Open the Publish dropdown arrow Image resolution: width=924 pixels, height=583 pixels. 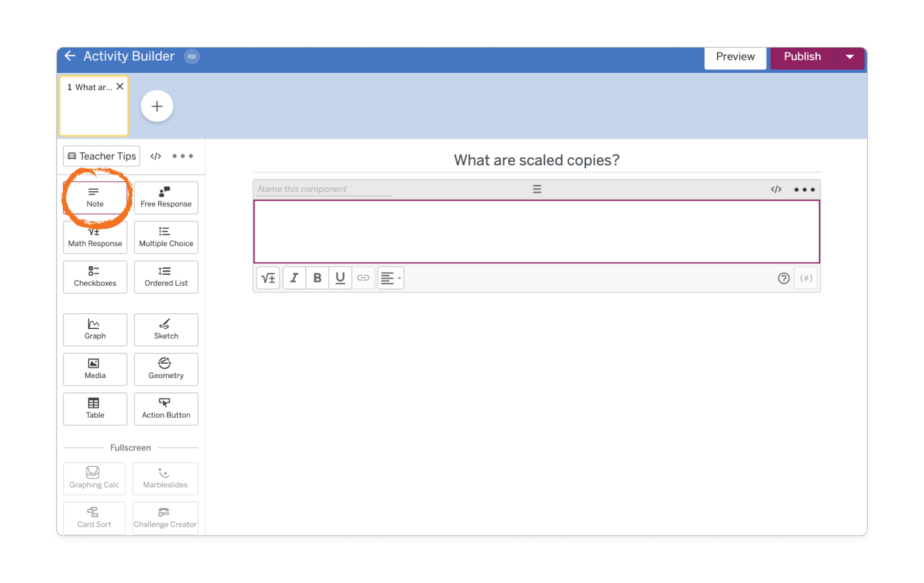850,56
